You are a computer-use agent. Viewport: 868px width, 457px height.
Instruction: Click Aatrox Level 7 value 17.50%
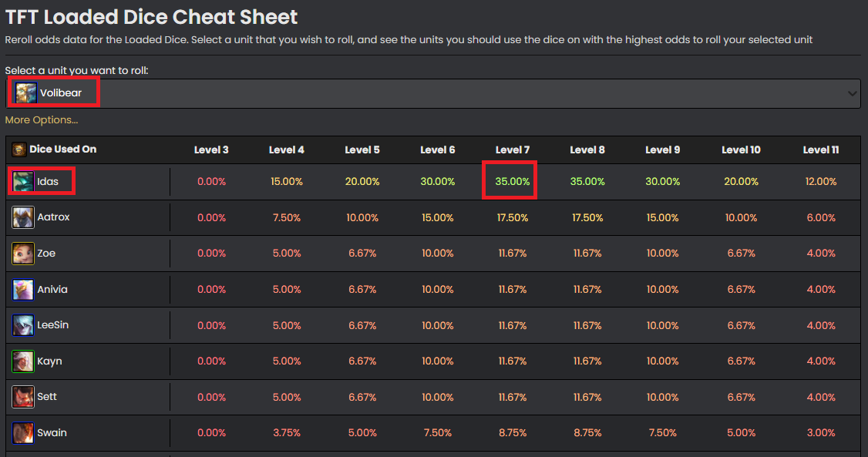(513, 218)
